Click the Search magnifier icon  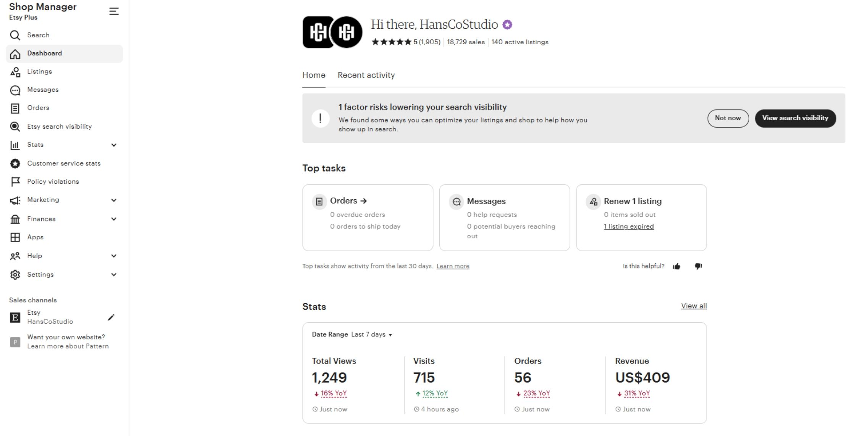pyautogui.click(x=15, y=35)
